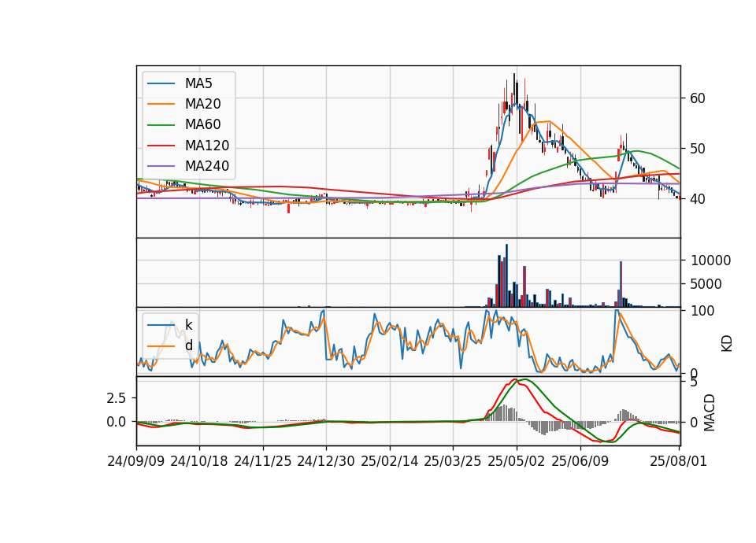Click the purple MA240 legend line

[x=161, y=166]
